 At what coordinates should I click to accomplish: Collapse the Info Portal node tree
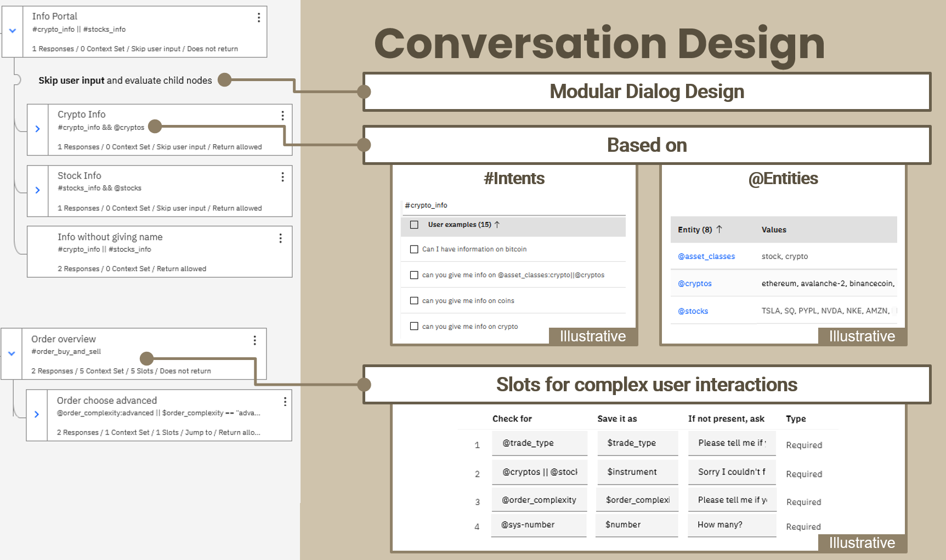click(12, 31)
